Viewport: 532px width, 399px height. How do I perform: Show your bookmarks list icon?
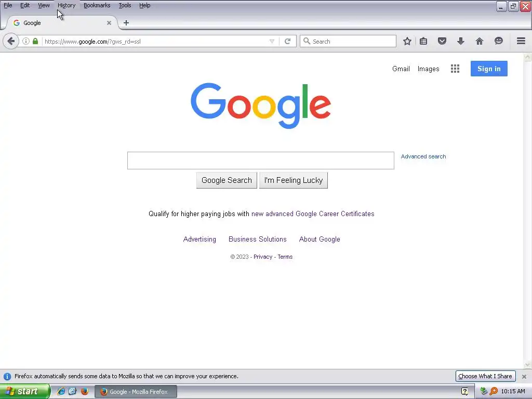click(423, 42)
